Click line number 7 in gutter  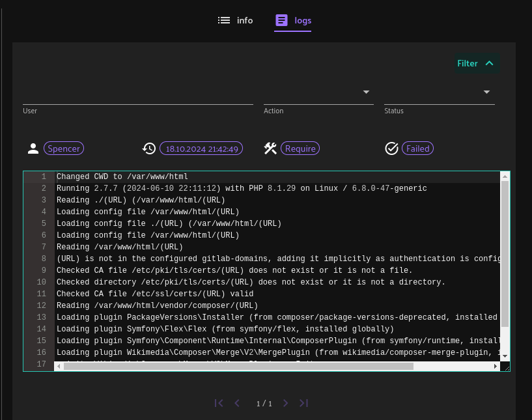[44, 247]
